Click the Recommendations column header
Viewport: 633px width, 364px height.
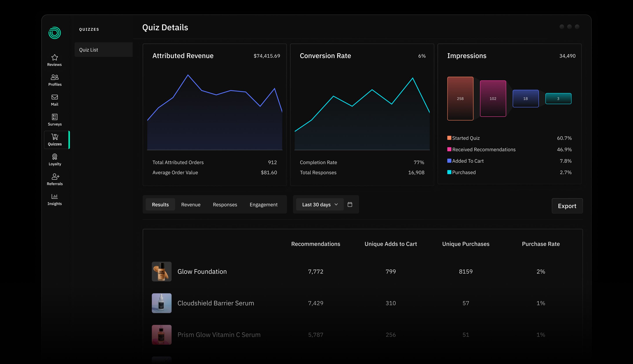(x=316, y=244)
